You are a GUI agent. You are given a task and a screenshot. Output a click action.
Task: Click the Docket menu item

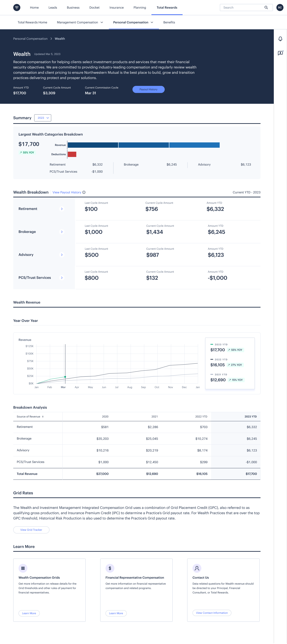94,8
